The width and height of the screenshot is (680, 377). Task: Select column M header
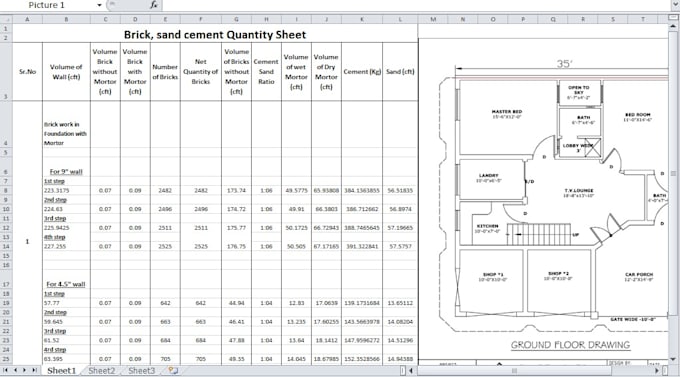tap(433, 19)
